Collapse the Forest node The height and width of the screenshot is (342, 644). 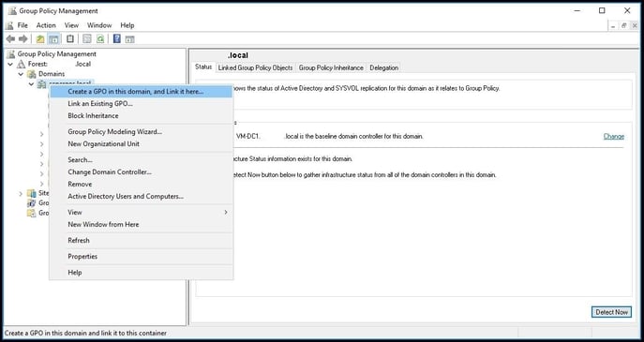pyautogui.click(x=10, y=64)
